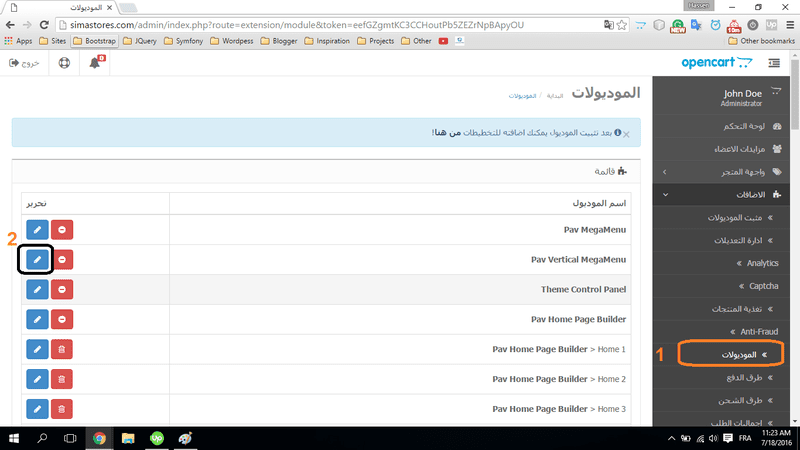
Task: Open the Projects bookmarks folder
Action: coord(376,41)
